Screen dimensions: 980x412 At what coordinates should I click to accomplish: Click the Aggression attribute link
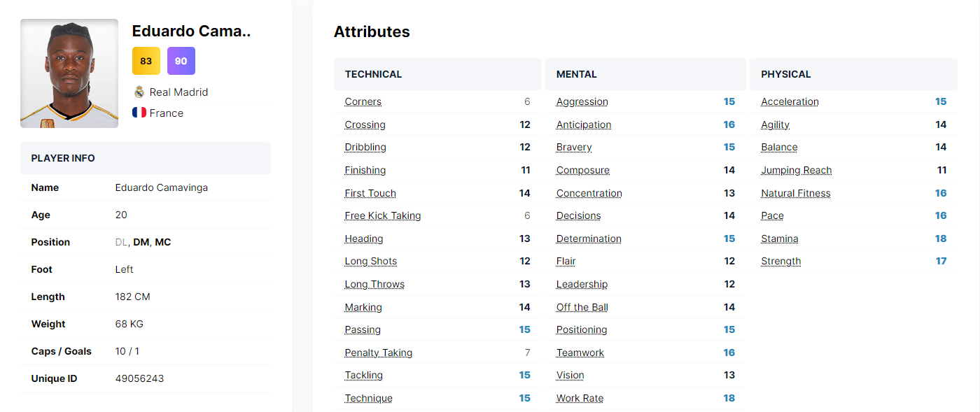tap(582, 101)
